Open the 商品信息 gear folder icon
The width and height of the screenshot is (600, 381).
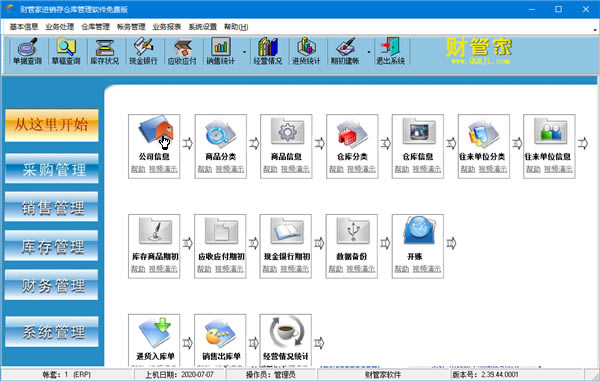(x=287, y=132)
